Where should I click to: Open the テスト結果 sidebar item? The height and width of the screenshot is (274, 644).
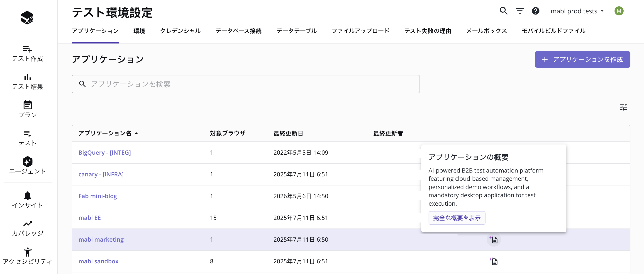point(27,82)
